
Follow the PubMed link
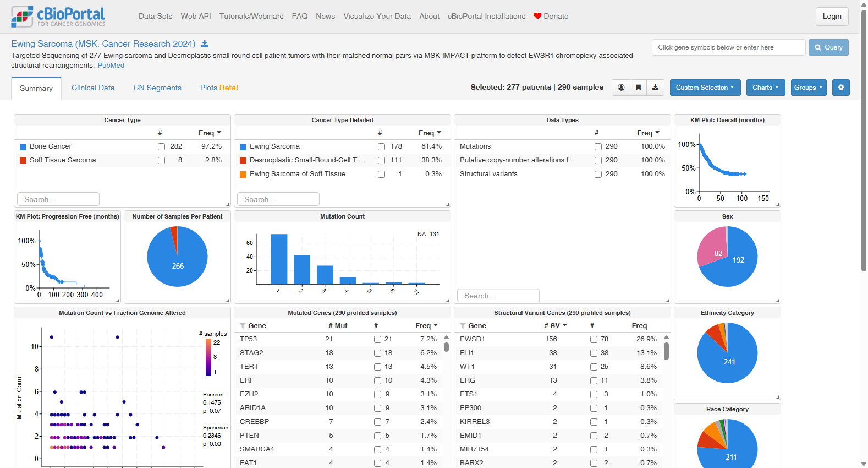[x=111, y=66]
